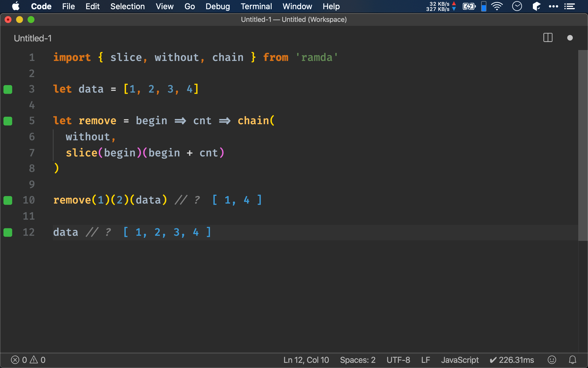Viewport: 588px width, 368px height.
Task: Open the Terminal menu
Action: click(x=256, y=6)
